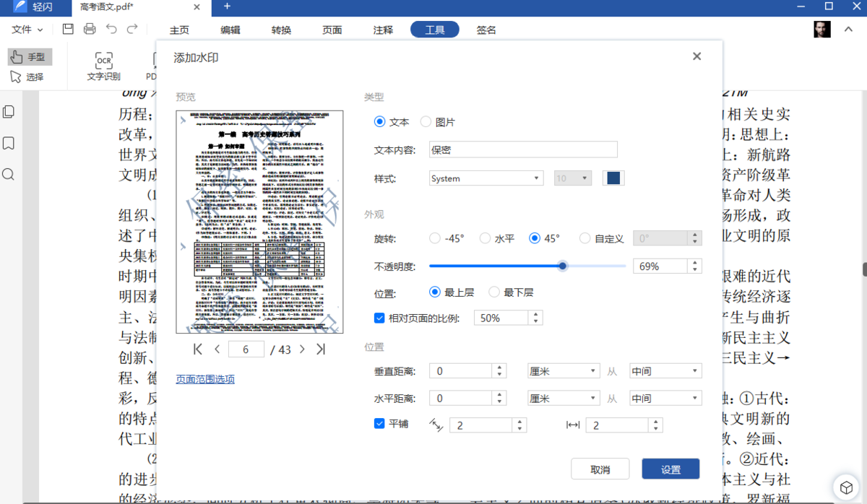Open the 页面范围选项 link
This screenshot has width=867, height=504.
point(204,378)
